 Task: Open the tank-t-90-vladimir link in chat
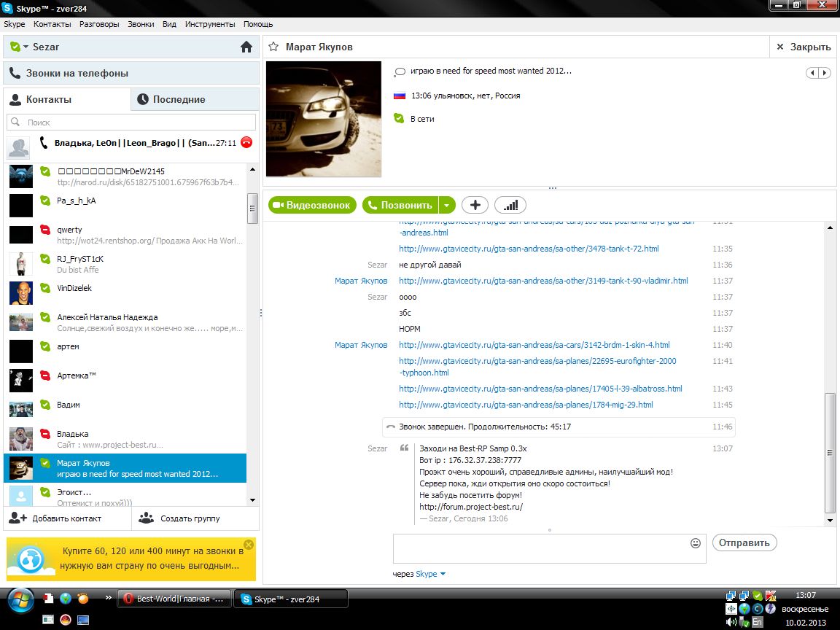[x=543, y=281]
